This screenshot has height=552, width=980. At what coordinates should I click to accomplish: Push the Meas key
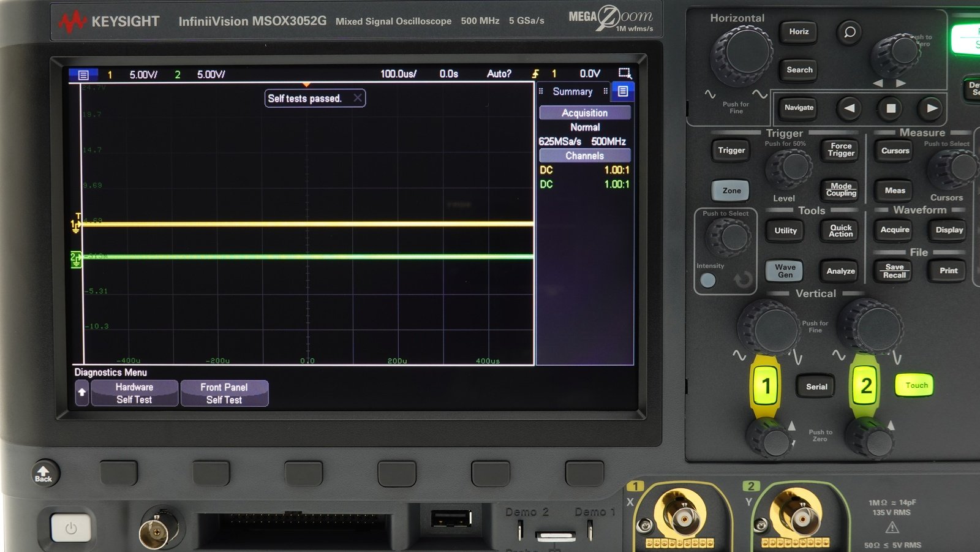click(895, 191)
